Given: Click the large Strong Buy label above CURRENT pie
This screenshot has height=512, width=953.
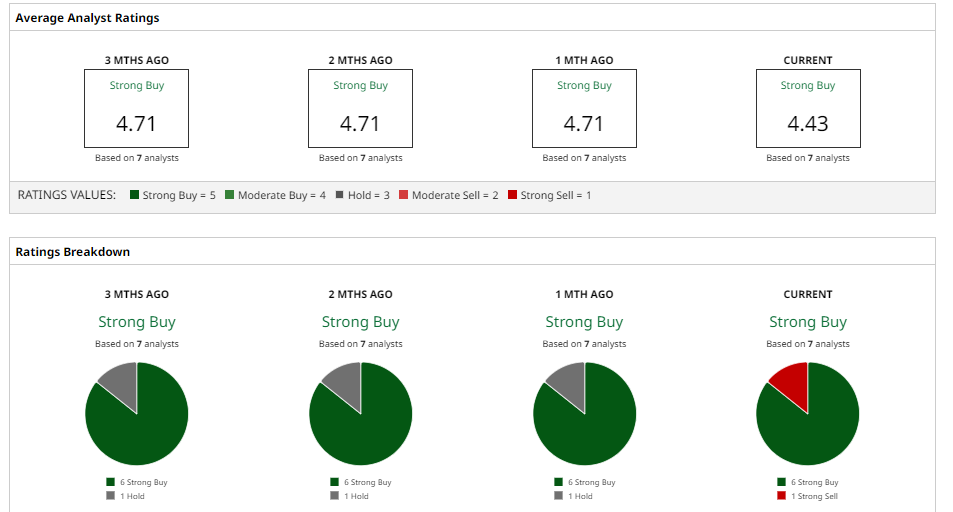Looking at the screenshot, I should 808,322.
